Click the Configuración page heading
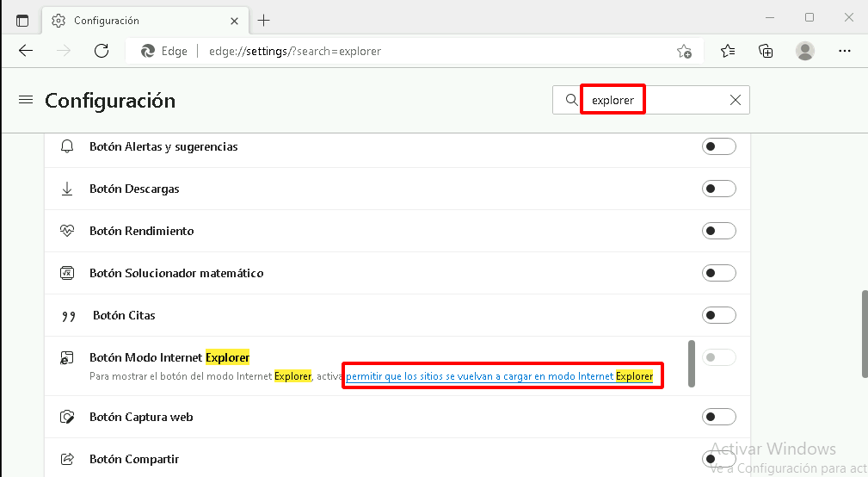Image resolution: width=868 pixels, height=477 pixels. pyautogui.click(x=110, y=100)
